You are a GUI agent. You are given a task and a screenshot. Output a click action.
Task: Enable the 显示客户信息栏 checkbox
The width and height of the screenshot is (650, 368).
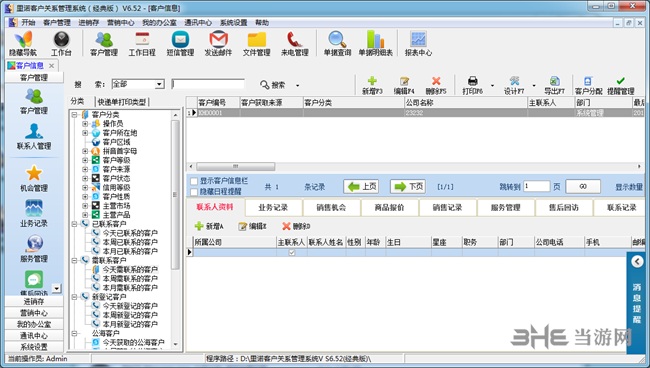(x=194, y=181)
